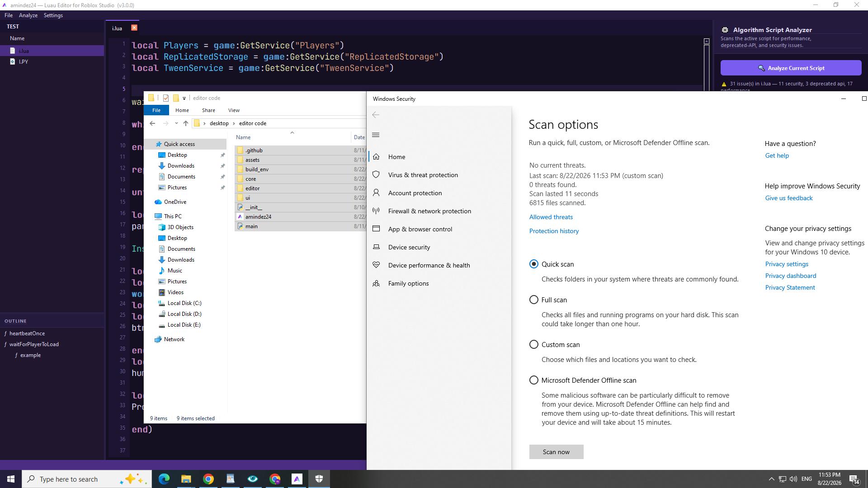Jump to heartbeatOnce in the outline
This screenshot has height=488, width=868.
(27, 333)
